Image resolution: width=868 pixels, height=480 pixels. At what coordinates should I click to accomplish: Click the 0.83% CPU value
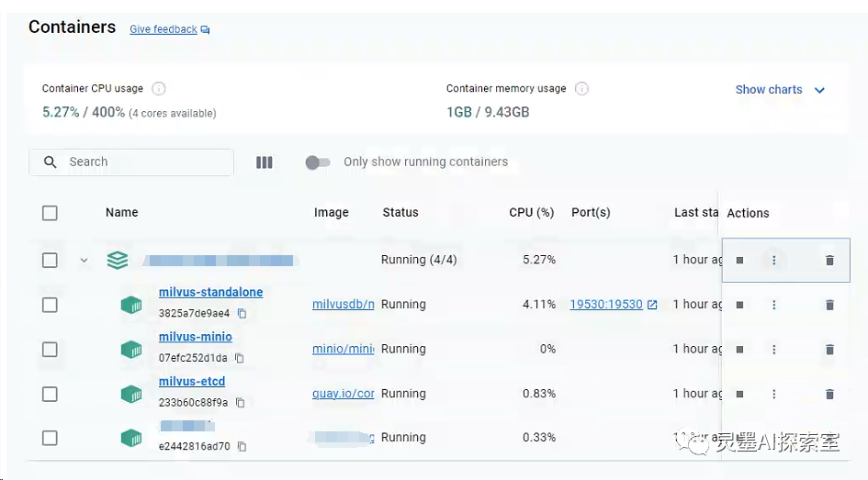[539, 394]
